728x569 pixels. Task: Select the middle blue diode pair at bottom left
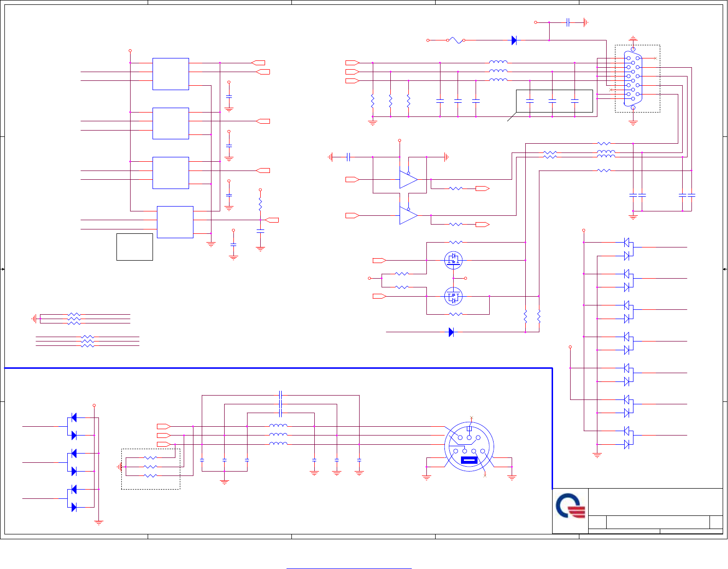click(73, 462)
